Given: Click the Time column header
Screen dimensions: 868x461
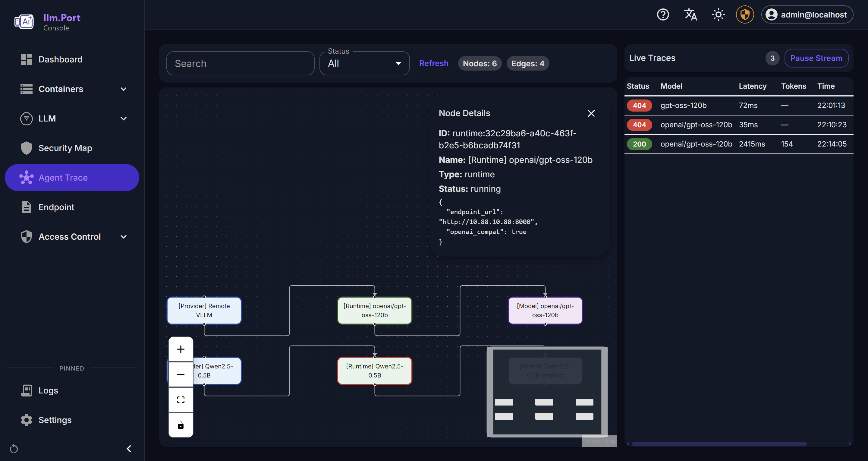Looking at the screenshot, I should 826,86.
